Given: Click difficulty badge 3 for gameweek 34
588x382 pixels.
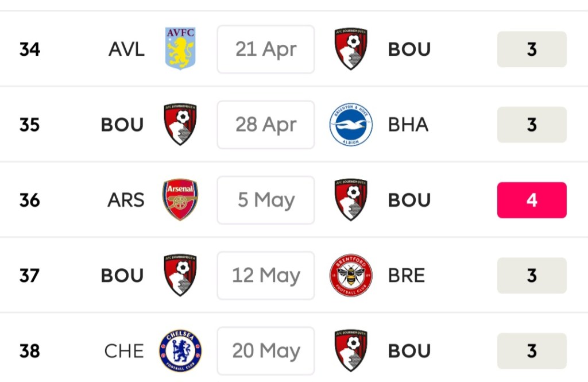Looking at the screenshot, I should click(532, 49).
